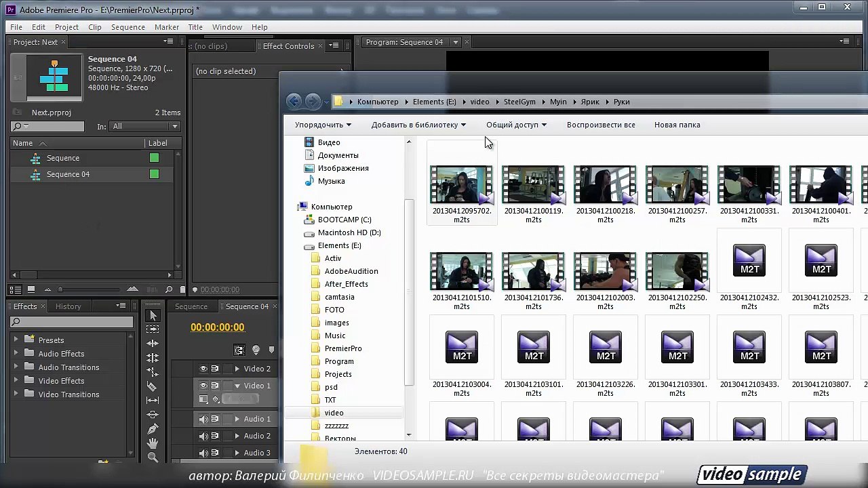Expand the Audio Effects folder

16,353
